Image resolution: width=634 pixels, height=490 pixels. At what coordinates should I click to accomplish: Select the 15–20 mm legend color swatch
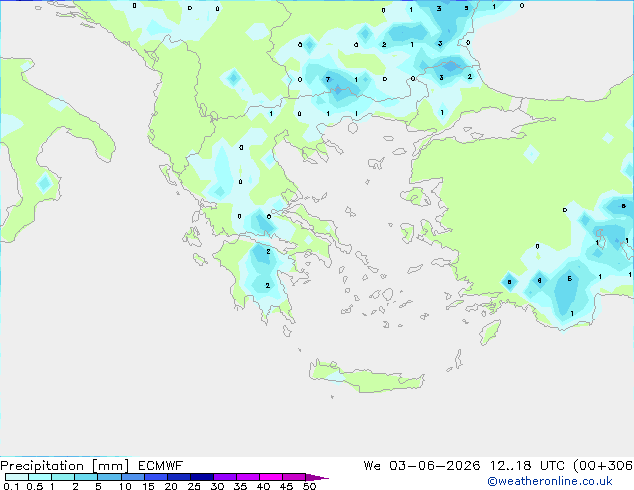(156, 477)
